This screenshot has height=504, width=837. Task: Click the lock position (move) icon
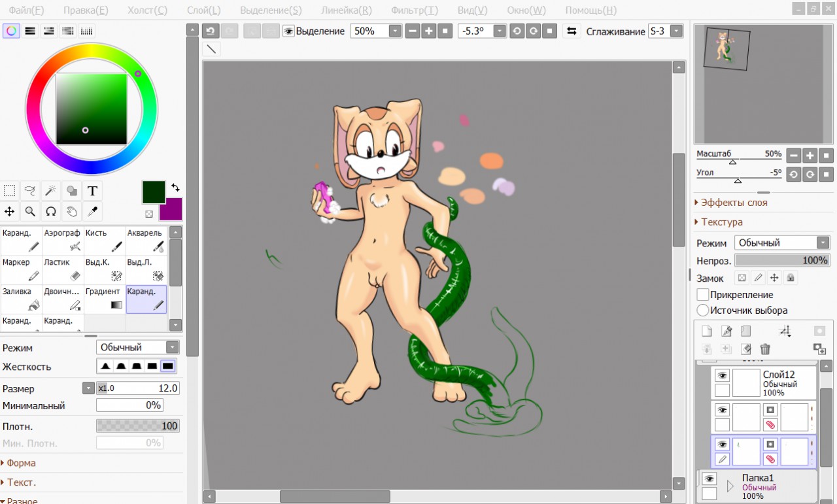coord(774,278)
